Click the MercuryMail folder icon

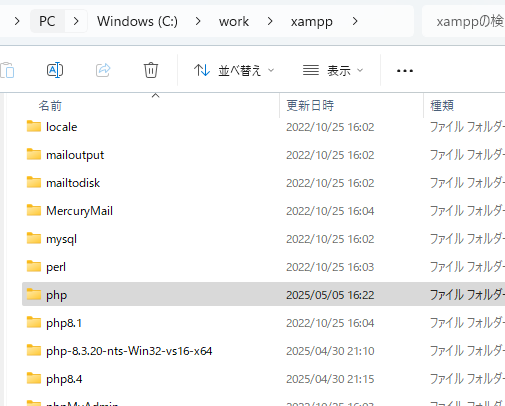[34, 210]
